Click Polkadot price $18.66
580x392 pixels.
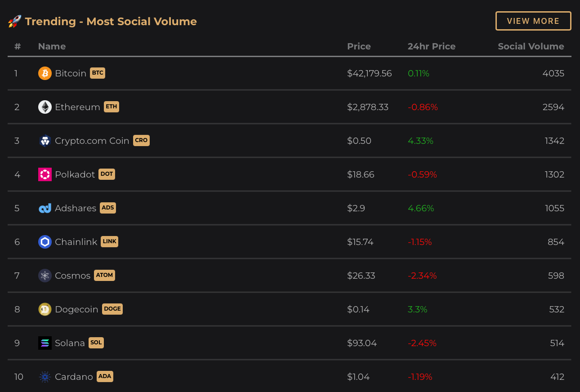point(361,174)
